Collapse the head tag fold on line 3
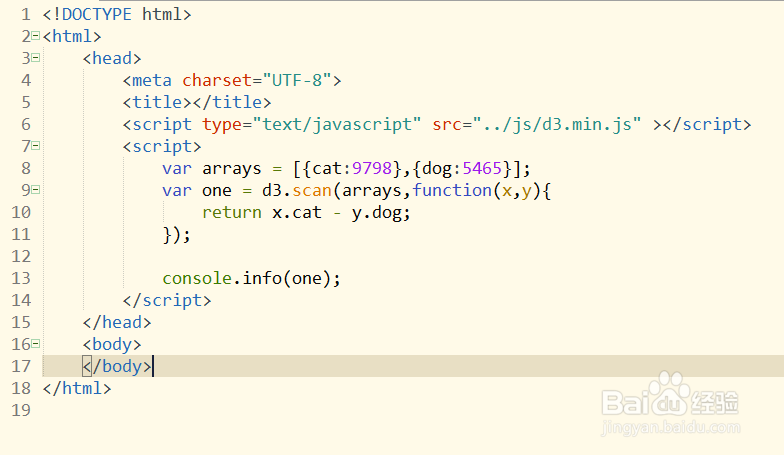Viewport: 784px width, 455px height. pos(36,58)
